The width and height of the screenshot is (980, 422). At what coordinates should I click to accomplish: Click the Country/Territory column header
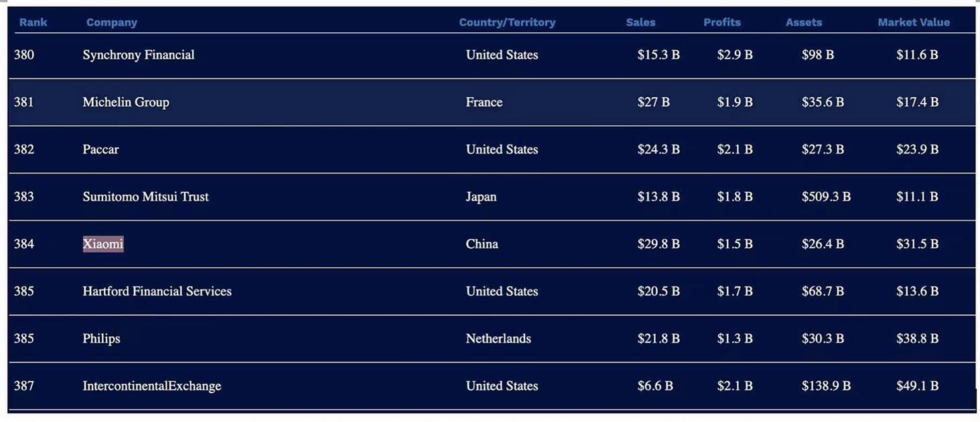click(x=507, y=22)
